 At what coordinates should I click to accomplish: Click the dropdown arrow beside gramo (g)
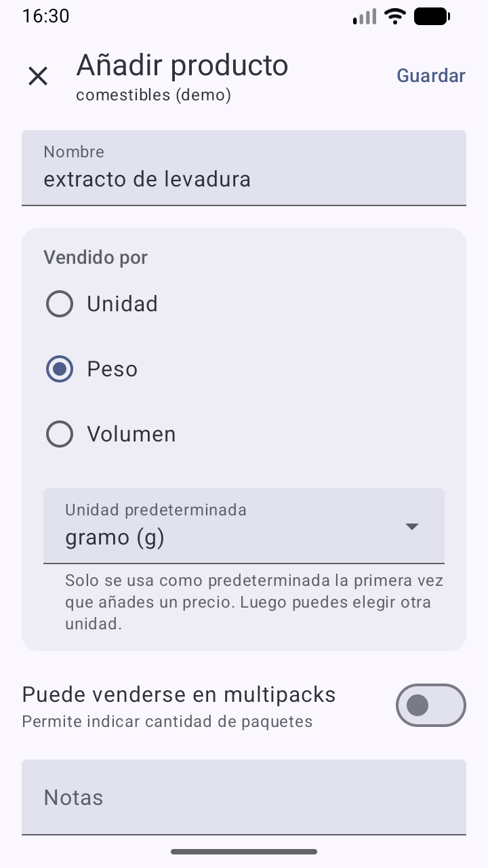[x=411, y=527]
